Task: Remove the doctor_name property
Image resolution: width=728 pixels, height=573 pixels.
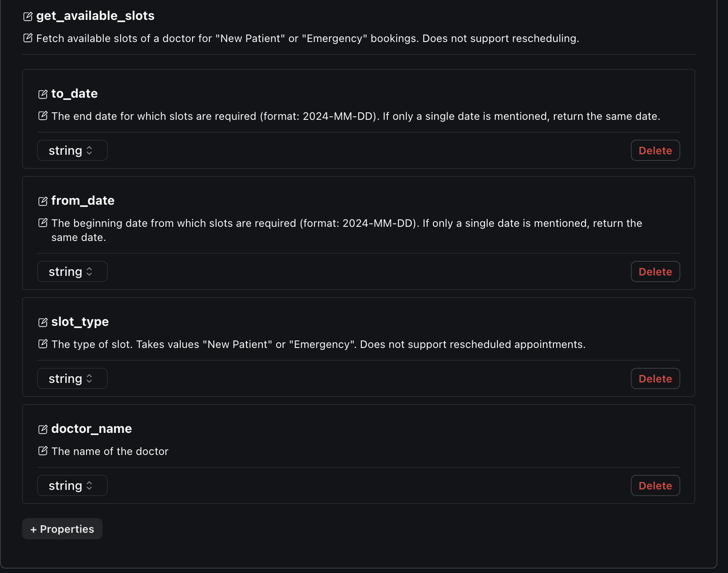Action: [655, 485]
